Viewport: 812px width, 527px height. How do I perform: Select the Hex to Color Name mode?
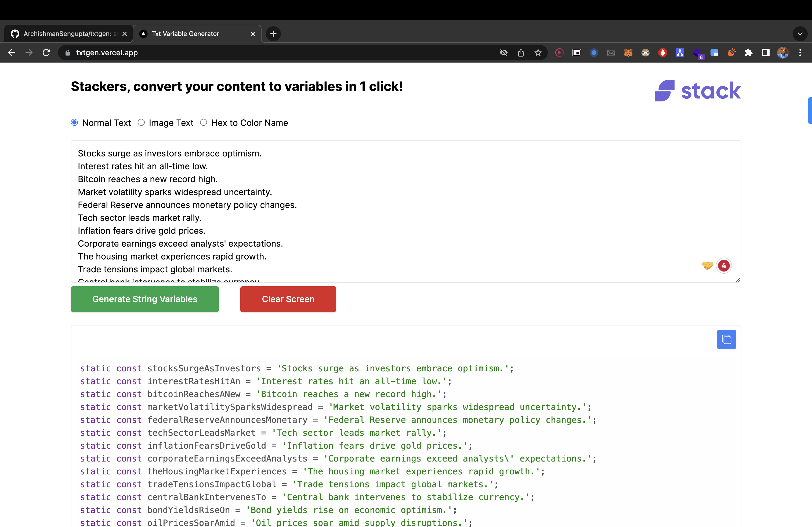[204, 122]
